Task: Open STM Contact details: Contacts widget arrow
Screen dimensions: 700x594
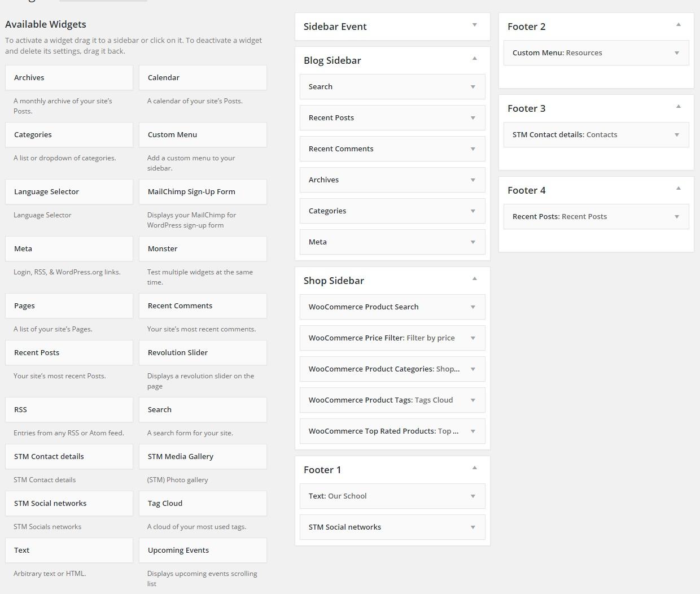Action: tap(676, 135)
